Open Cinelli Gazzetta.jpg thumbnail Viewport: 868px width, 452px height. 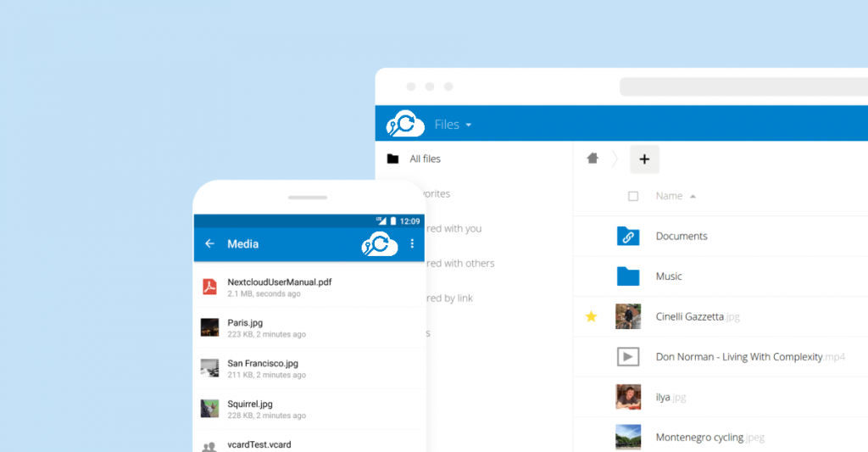point(628,316)
